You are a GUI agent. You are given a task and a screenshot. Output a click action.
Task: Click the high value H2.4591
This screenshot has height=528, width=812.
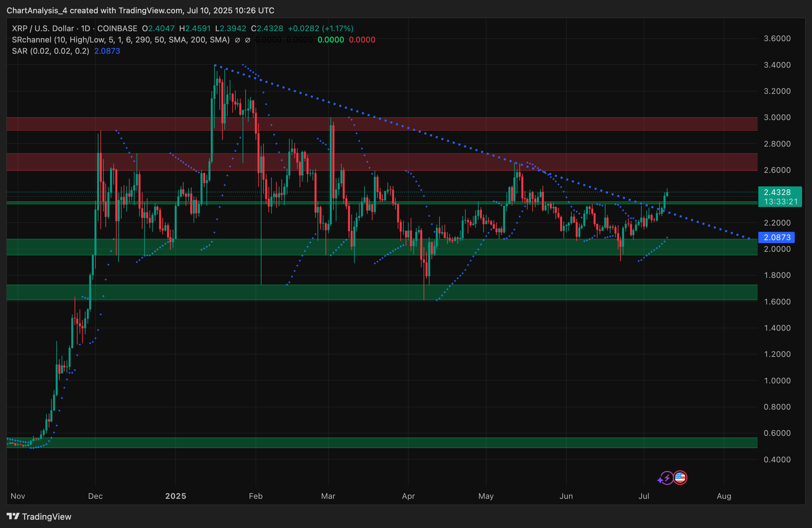[195, 28]
